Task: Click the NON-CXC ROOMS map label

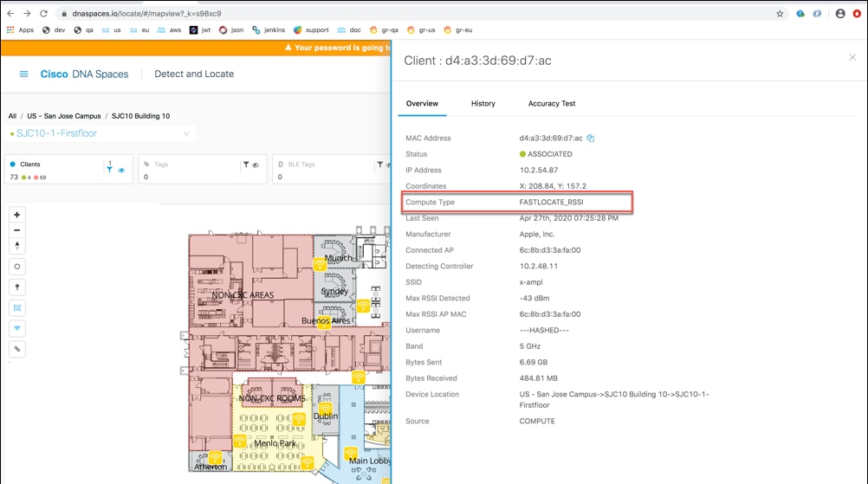Action: tap(272, 398)
